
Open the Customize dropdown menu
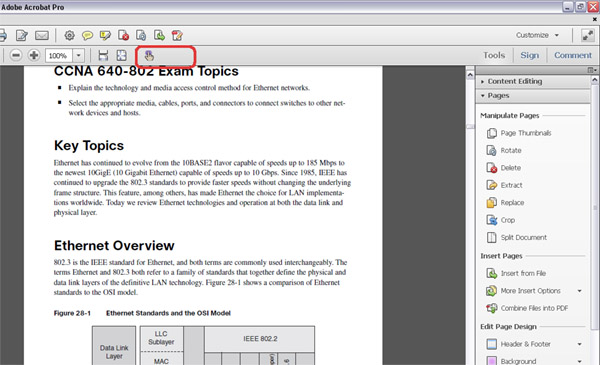(x=537, y=35)
